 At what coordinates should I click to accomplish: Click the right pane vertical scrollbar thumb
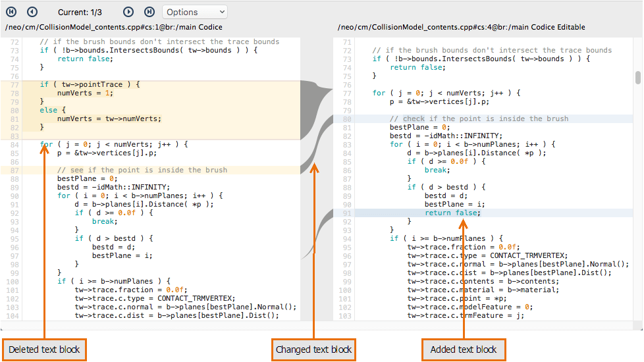pos(638,78)
